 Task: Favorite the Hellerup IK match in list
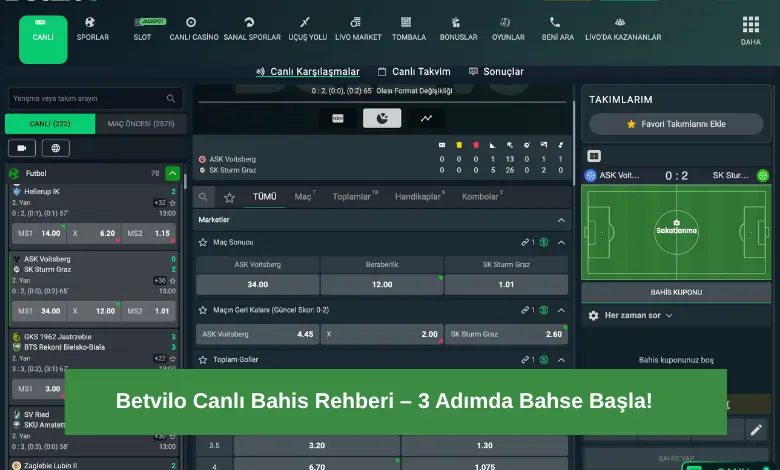coord(173,203)
